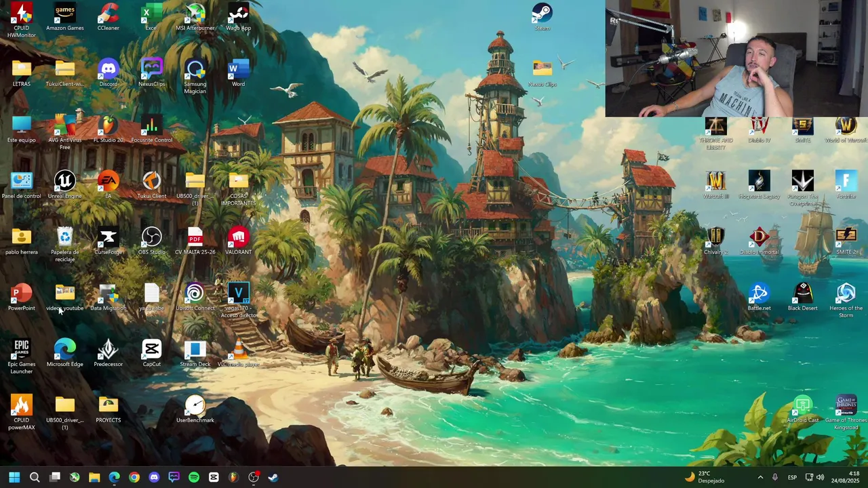The width and height of the screenshot is (868, 488).
Task: Launch Amazon Games from the desktop
Action: click(x=65, y=18)
